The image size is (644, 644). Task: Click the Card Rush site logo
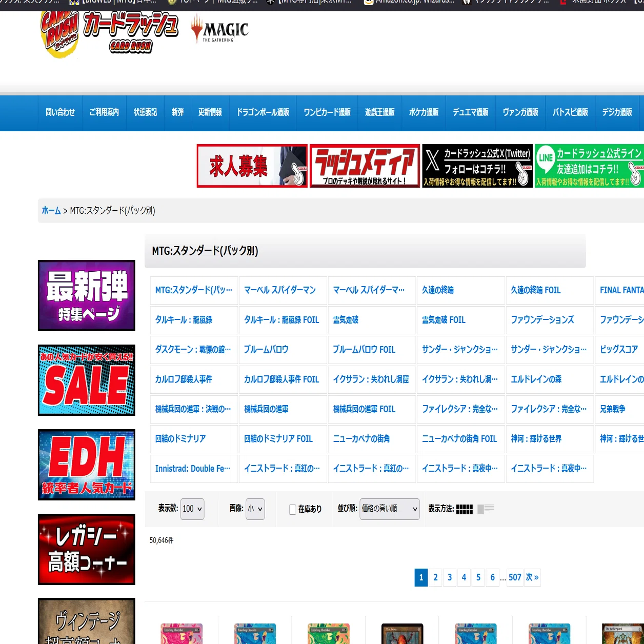(x=109, y=34)
